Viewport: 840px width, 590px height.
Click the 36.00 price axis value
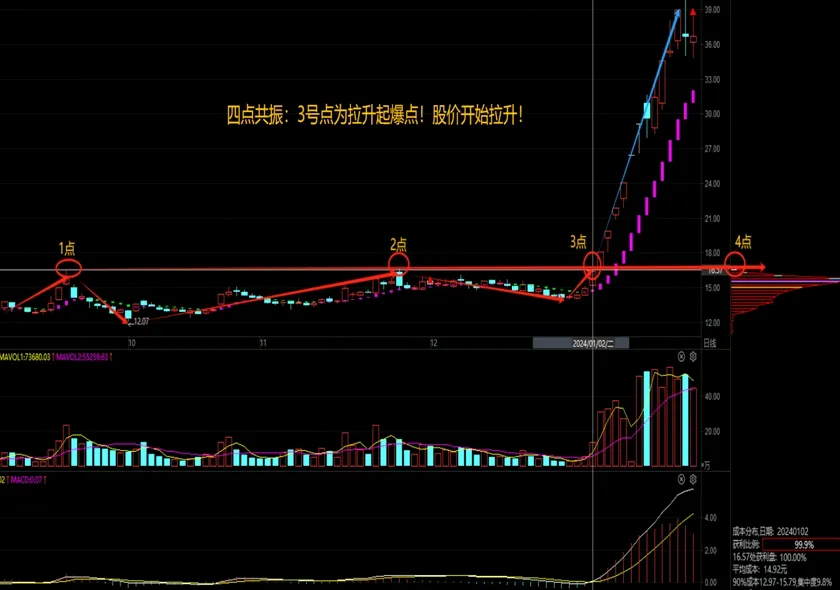[712, 44]
